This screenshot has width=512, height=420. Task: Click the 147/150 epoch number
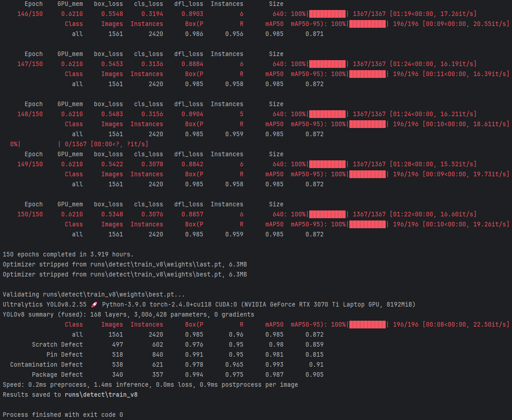pyautogui.click(x=30, y=64)
